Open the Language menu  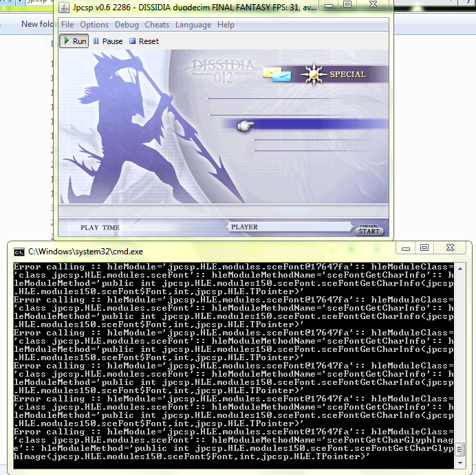click(193, 25)
